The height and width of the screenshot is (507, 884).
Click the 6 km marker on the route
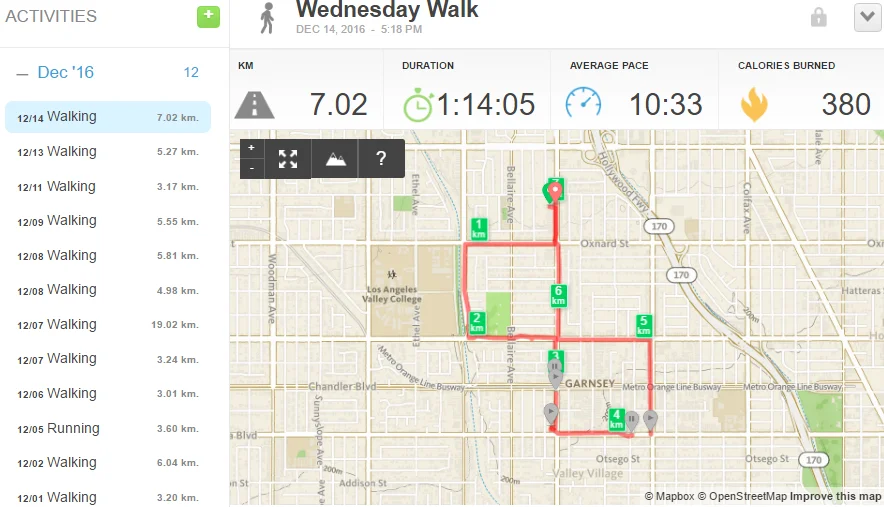tap(559, 295)
